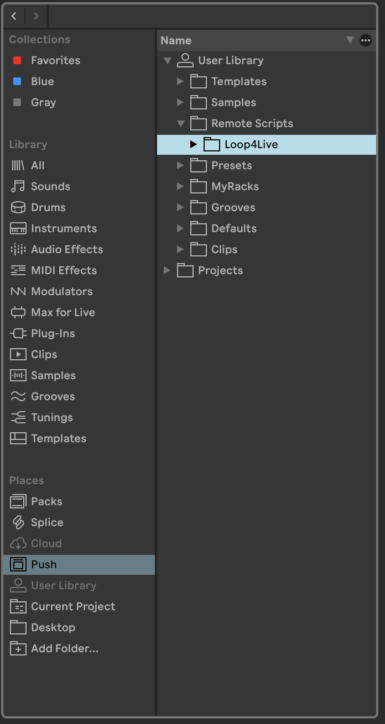Viewport: 385px width, 724px height.
Task: Click the Add Folder... text
Action: click(x=65, y=649)
